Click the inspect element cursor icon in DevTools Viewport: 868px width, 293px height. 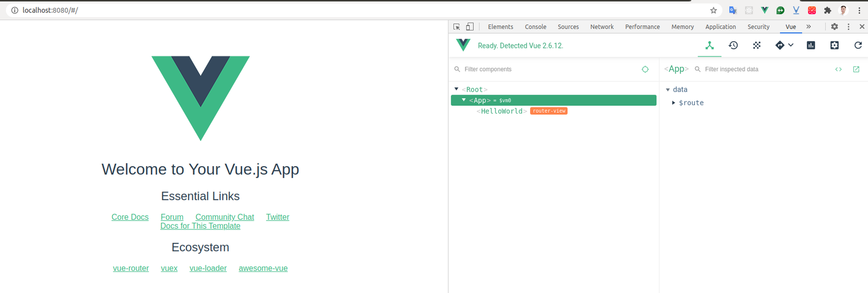point(457,26)
